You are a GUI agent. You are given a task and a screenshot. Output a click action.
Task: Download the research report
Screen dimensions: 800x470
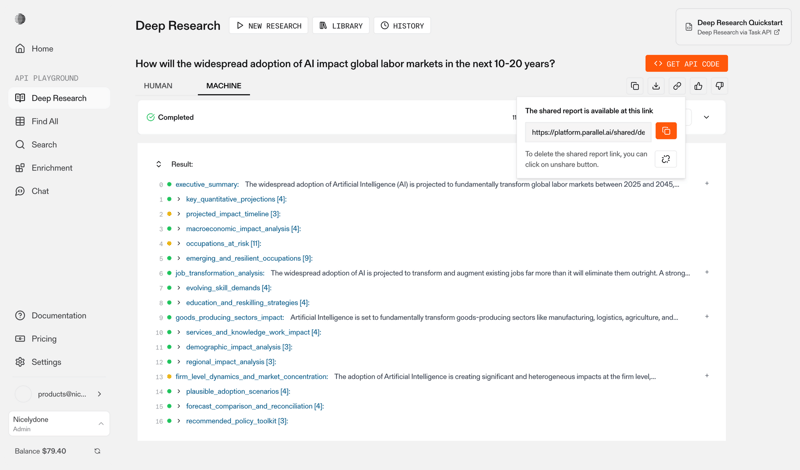tap(656, 86)
